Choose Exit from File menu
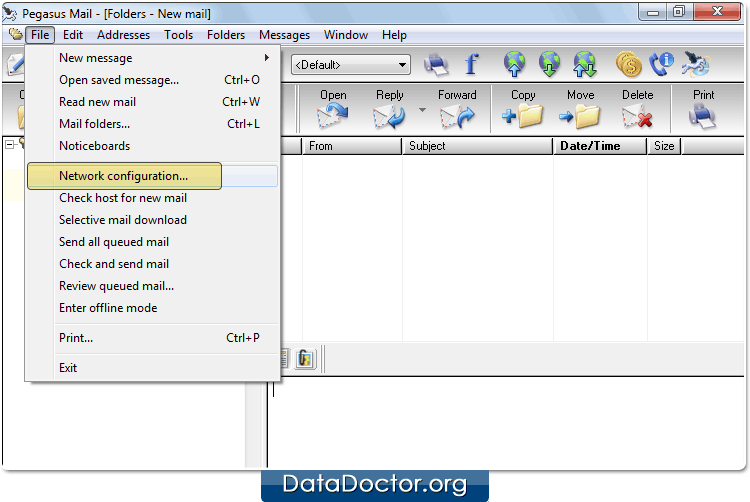 pyautogui.click(x=153, y=368)
